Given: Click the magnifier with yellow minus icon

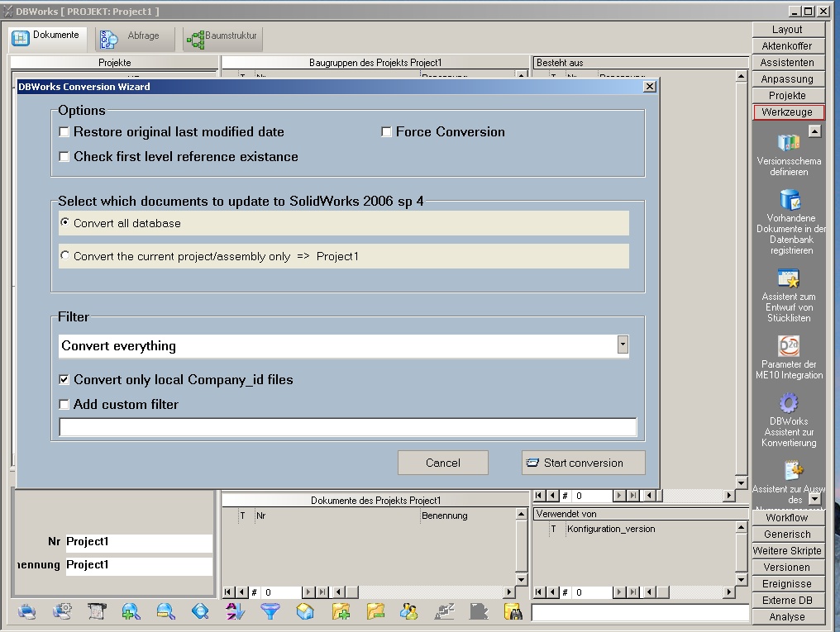Looking at the screenshot, I should click(166, 611).
